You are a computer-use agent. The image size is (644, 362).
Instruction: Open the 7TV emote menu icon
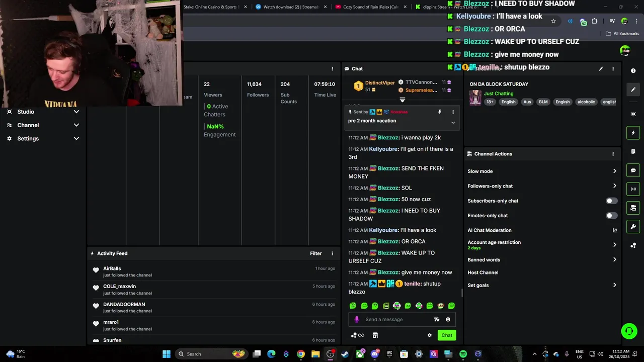[x=437, y=319]
